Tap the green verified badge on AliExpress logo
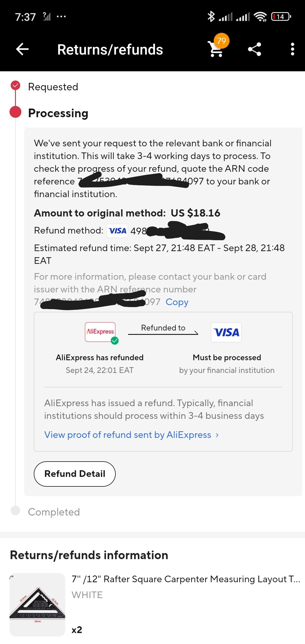The image size is (305, 644). point(115,341)
